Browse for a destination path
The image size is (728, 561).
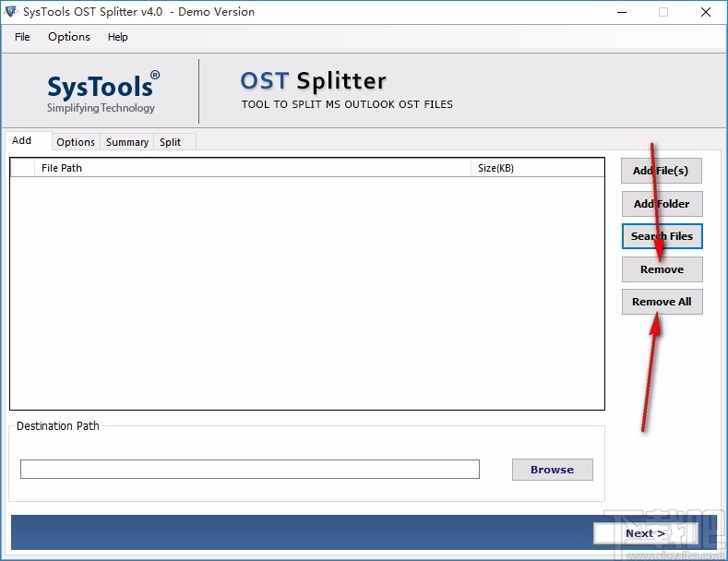click(x=552, y=470)
